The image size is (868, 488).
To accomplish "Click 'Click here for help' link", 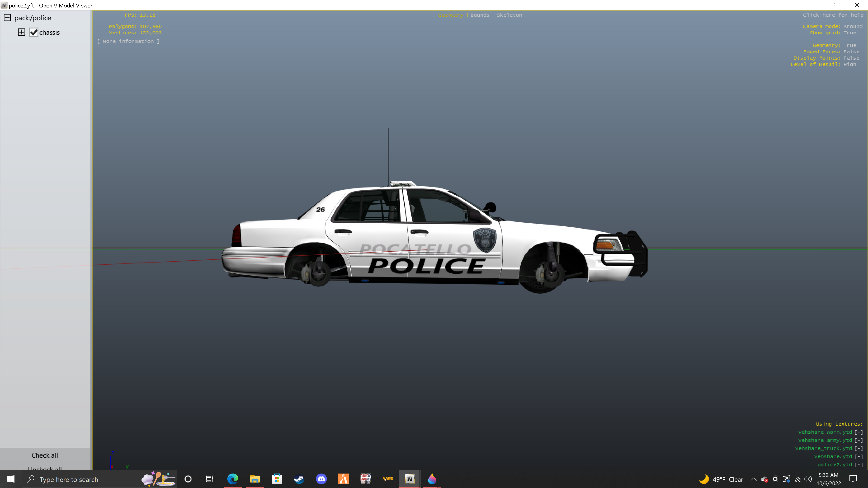I will 833,15.
